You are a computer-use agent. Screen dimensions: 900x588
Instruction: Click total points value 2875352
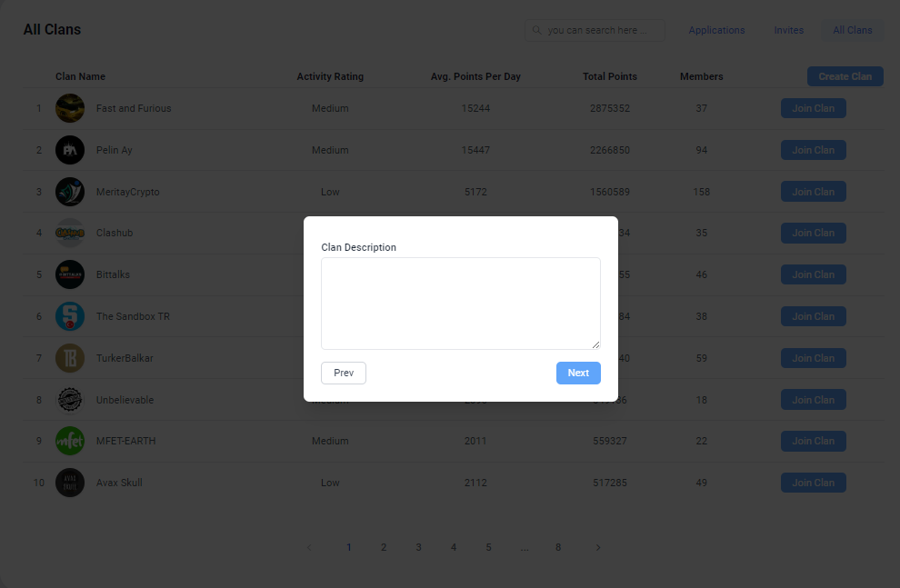point(610,108)
